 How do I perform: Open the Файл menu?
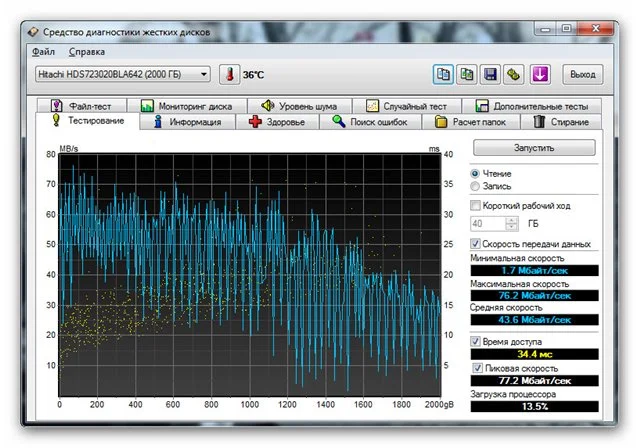pos(43,51)
